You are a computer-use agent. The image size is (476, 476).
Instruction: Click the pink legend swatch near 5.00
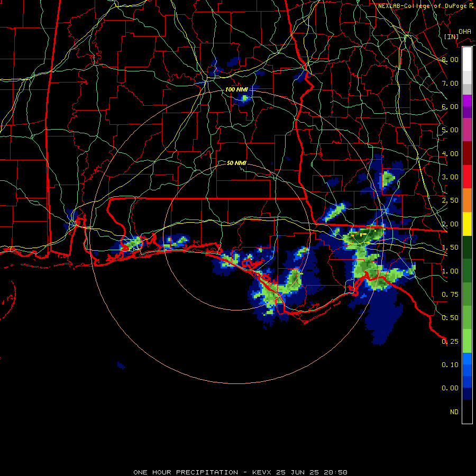point(467,130)
